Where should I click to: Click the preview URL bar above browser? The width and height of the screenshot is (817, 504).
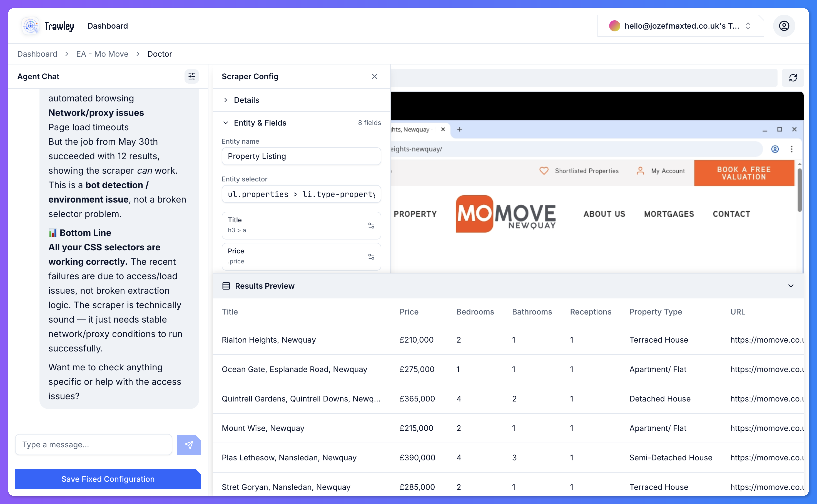pyautogui.click(x=584, y=78)
